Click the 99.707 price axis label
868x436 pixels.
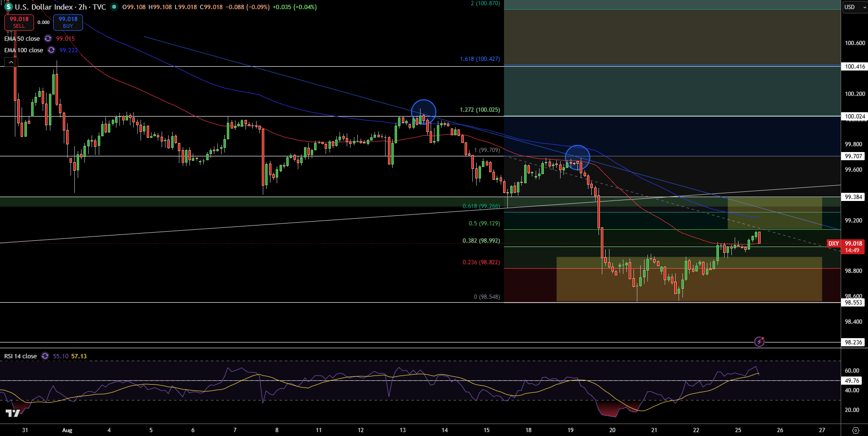(854, 156)
